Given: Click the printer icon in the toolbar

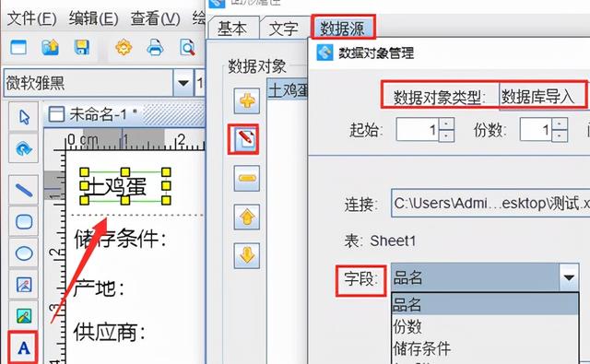Looking at the screenshot, I should point(155,48).
